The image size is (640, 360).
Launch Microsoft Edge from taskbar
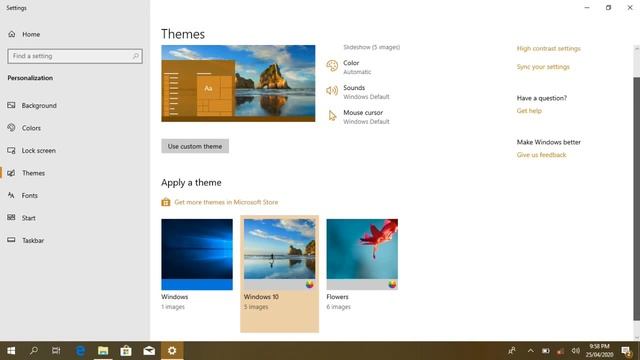tap(80, 351)
